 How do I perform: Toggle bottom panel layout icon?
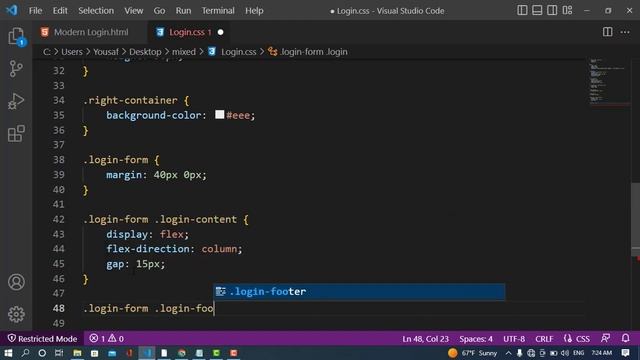pos(537,11)
